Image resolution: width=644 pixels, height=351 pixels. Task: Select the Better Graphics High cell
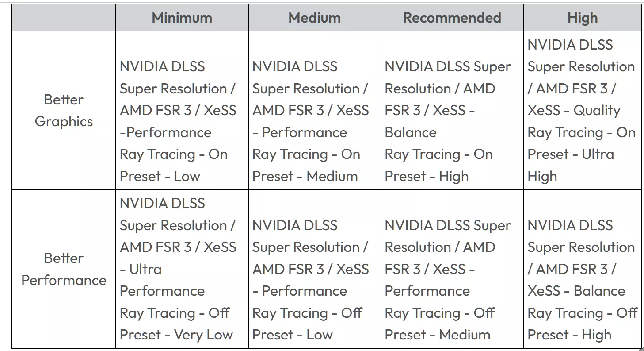(581, 111)
